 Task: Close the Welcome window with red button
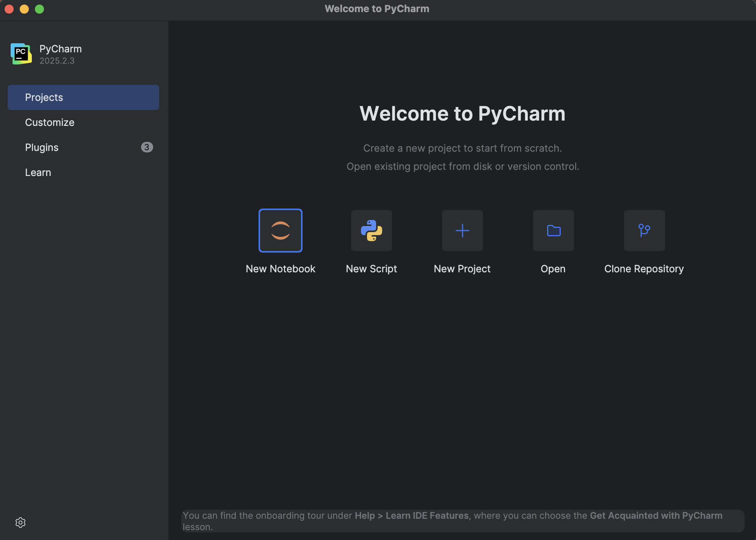point(9,9)
